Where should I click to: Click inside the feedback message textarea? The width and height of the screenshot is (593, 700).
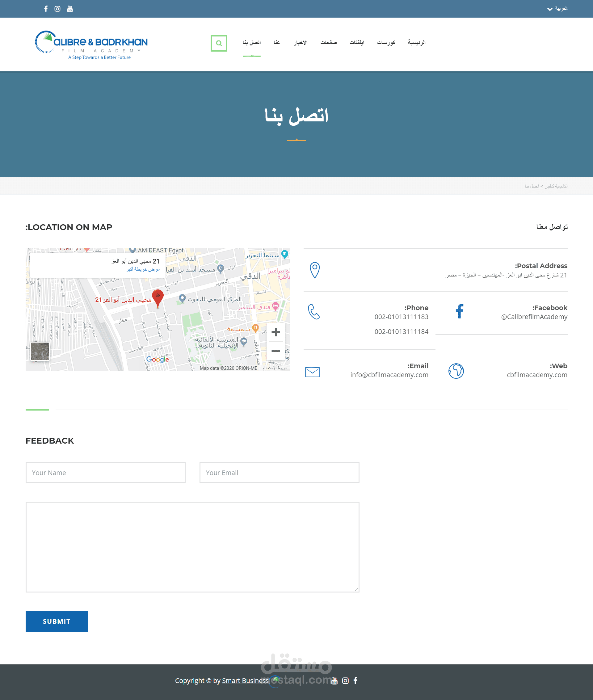point(192,547)
